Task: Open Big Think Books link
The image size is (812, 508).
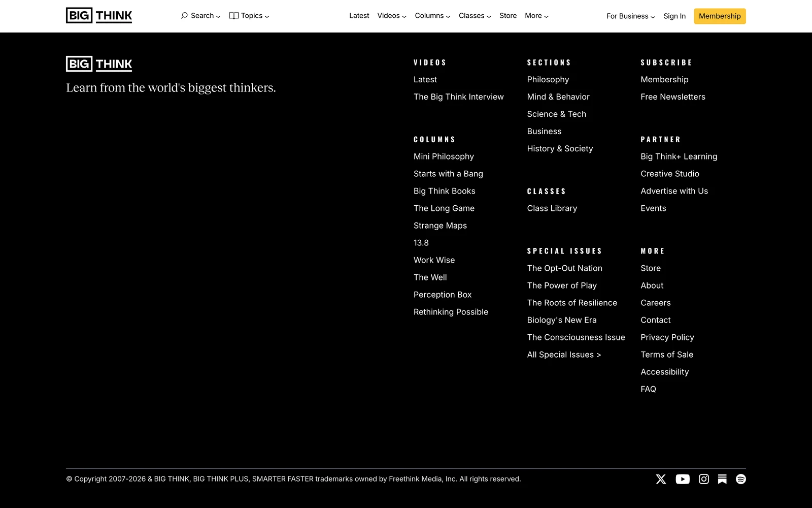Action: click(445, 192)
